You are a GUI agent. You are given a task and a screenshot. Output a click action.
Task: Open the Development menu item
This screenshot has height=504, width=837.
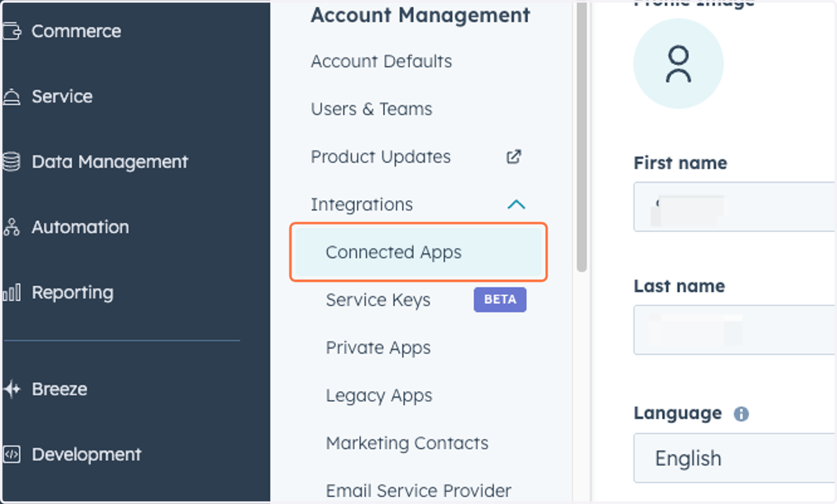(86, 455)
